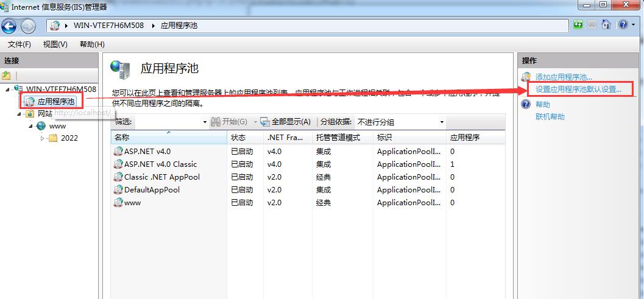Click the Back navigation arrow button

pos(9,26)
